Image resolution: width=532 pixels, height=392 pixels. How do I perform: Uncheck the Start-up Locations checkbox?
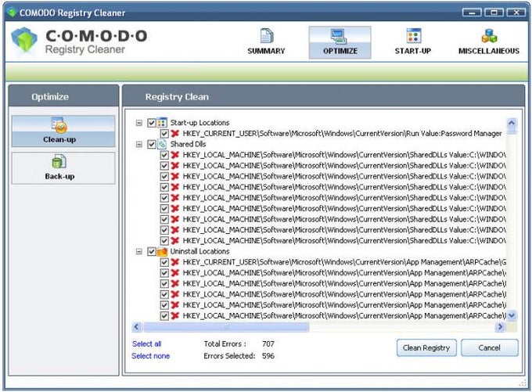[x=151, y=123]
